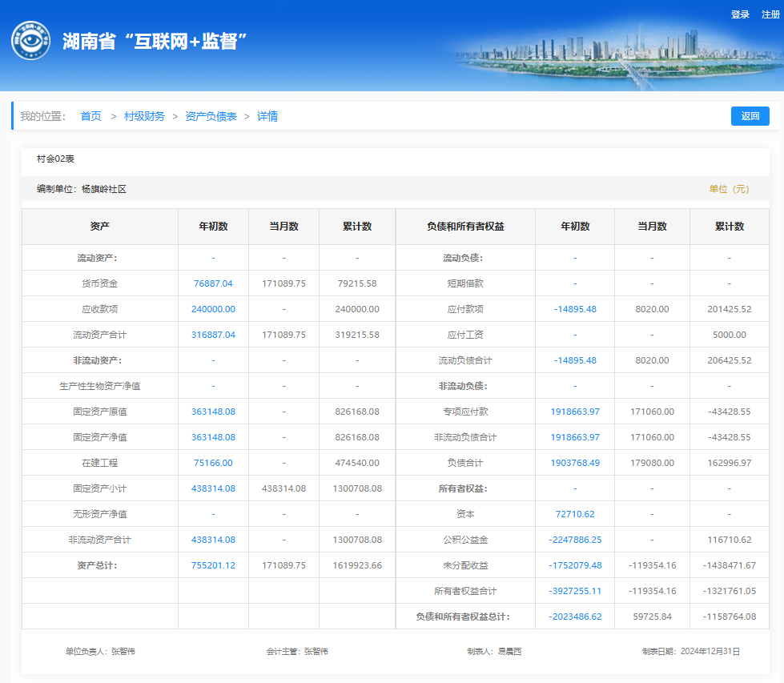Viewport: 784px width, 683px height.
Task: Open 所有者权益合计 opening value -3927255.11
Action: pos(575,590)
